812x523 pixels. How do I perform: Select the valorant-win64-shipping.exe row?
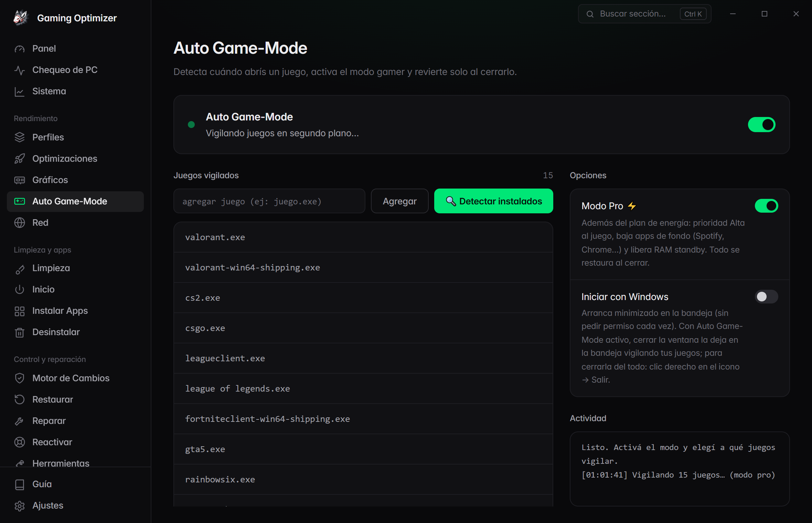tap(363, 268)
